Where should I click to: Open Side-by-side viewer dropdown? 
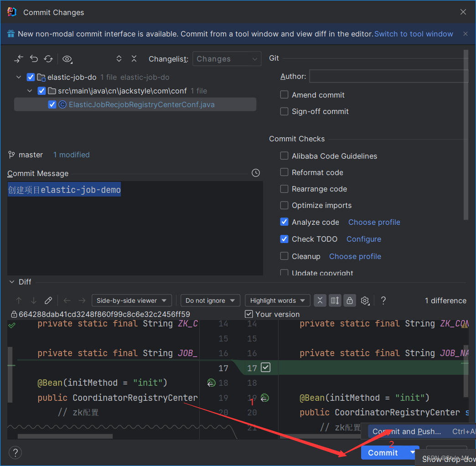coord(132,300)
